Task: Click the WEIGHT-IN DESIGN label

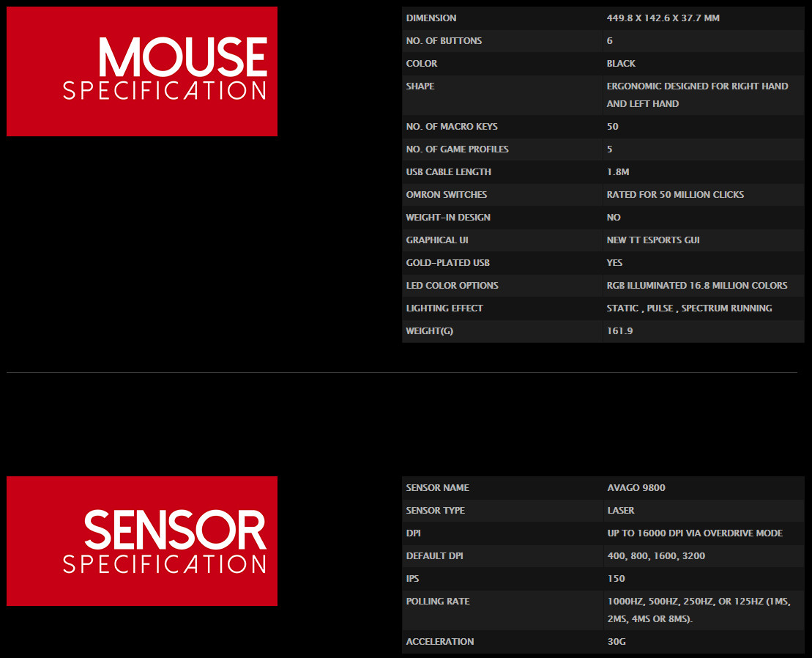Action: coord(448,218)
